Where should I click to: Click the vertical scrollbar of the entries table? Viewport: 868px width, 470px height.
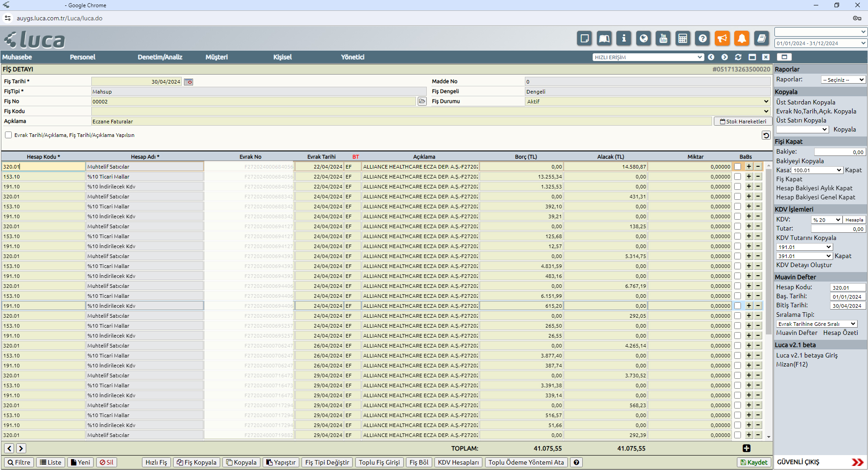tap(769, 252)
